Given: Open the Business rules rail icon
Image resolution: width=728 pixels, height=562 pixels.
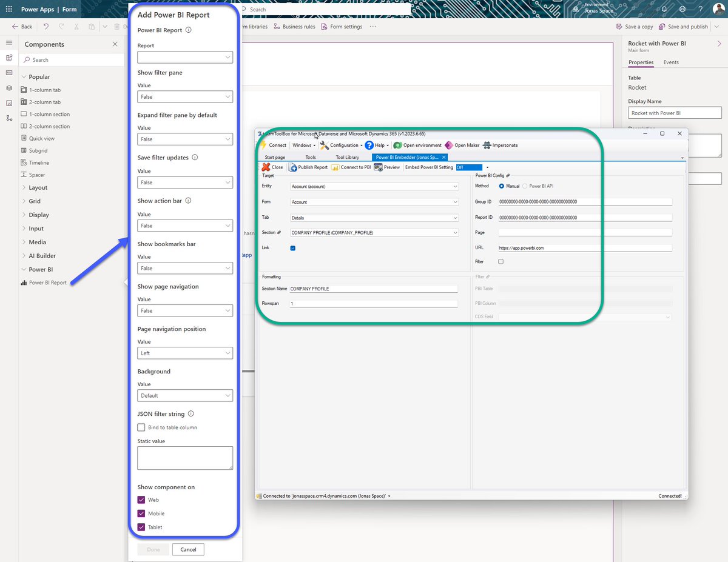Looking at the screenshot, I should click(9, 118).
